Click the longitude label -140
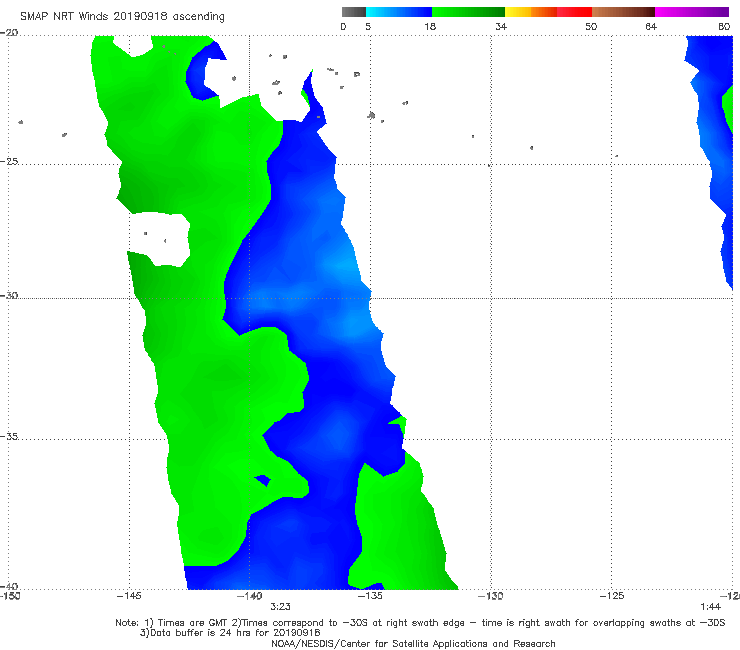 click(250, 596)
